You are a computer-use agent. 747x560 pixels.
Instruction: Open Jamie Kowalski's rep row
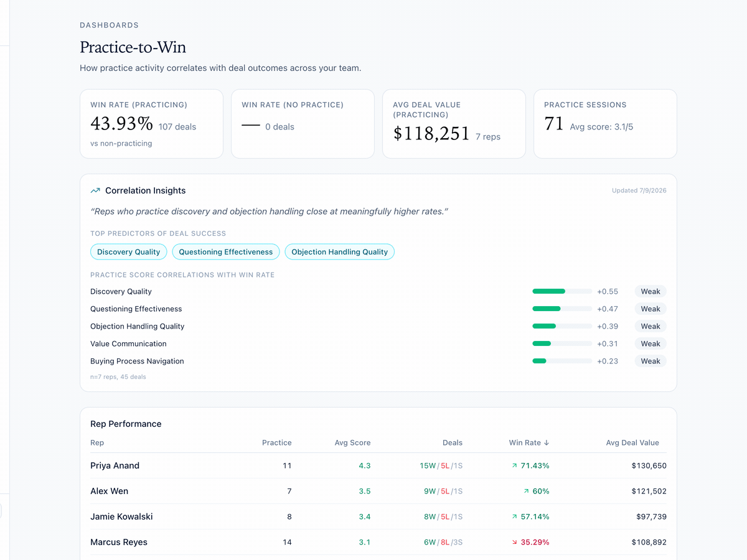coord(378,516)
